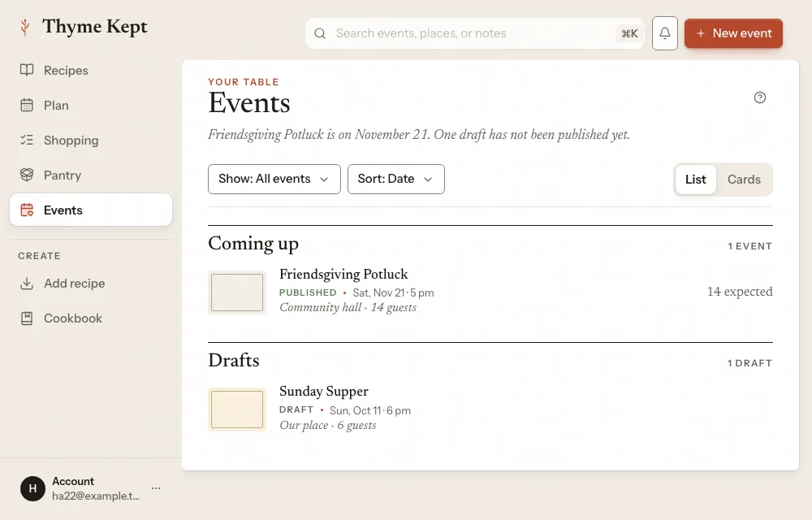Choose Add recipe under Create
This screenshot has height=520, width=812.
click(x=91, y=284)
